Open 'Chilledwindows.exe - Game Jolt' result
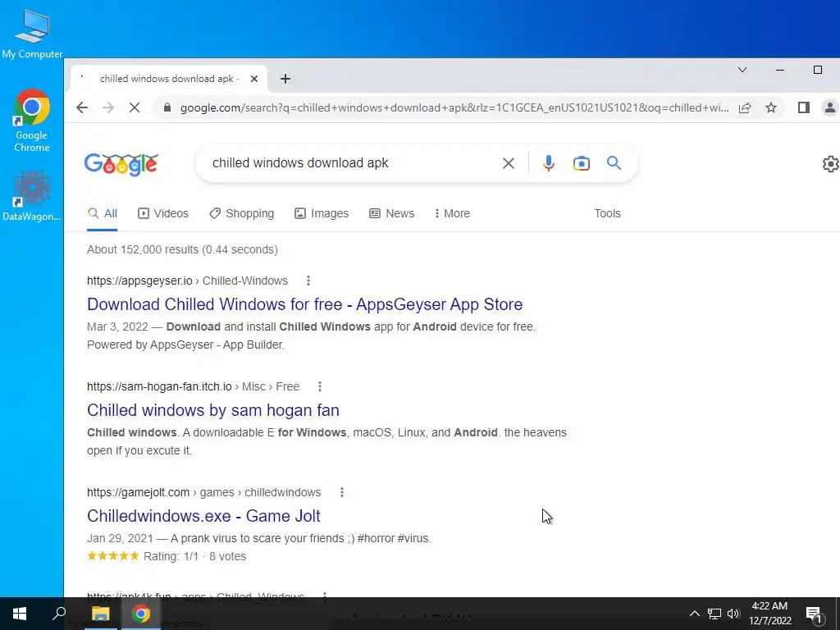This screenshot has height=630, width=840. (x=203, y=516)
